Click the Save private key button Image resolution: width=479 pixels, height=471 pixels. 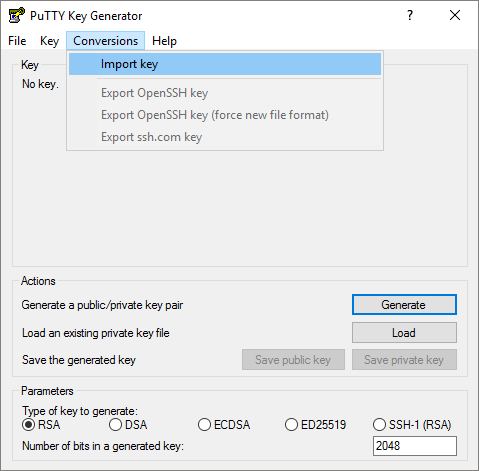404,360
